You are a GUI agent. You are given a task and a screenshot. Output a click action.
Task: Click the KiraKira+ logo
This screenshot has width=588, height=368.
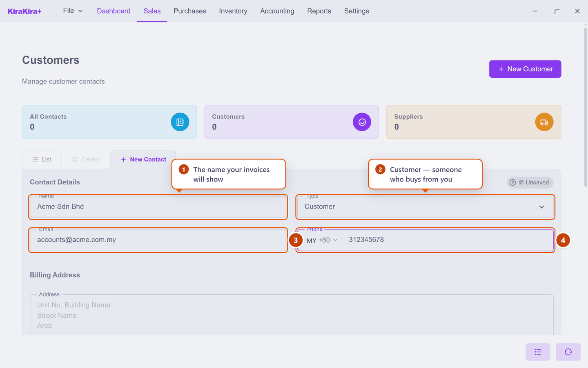tap(24, 11)
